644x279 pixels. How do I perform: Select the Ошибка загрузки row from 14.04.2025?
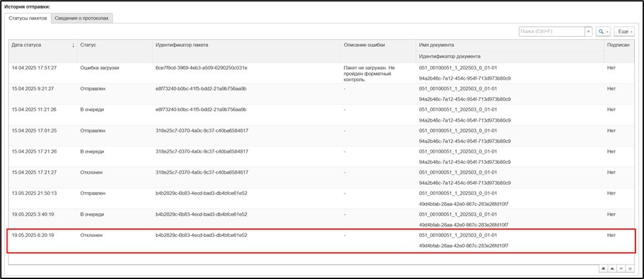pyautogui.click(x=322, y=73)
